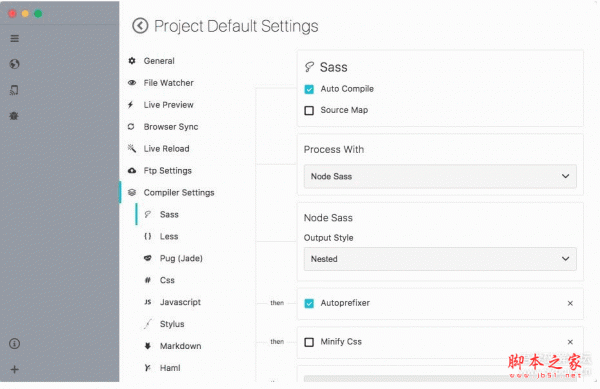
Task: Open the Browser Sync settings section
Action: (x=171, y=127)
